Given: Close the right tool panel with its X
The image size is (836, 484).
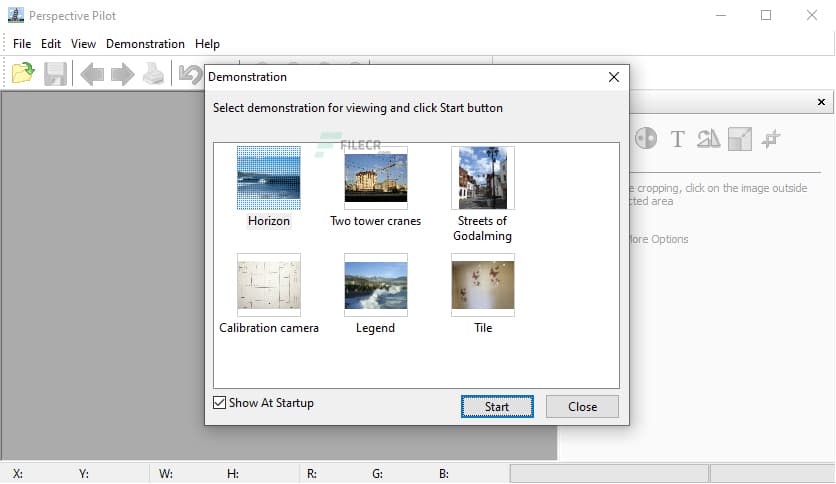Looking at the screenshot, I should click(821, 102).
